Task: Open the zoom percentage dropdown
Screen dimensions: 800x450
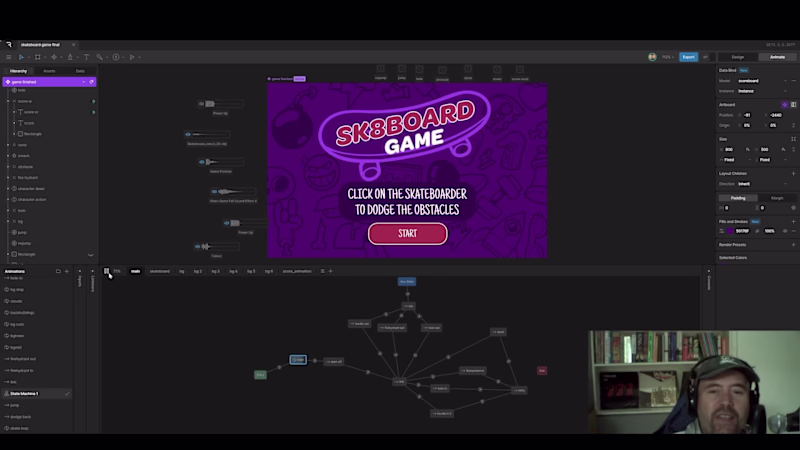Action: [x=668, y=57]
